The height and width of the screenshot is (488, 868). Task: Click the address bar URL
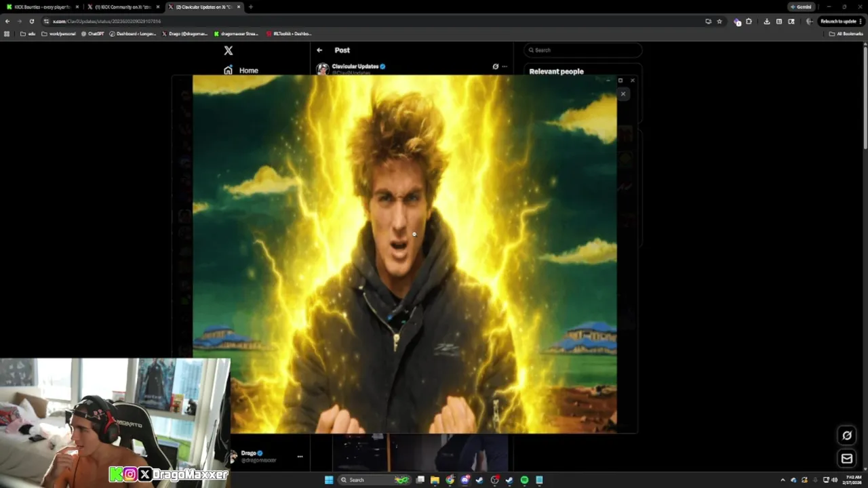point(106,21)
